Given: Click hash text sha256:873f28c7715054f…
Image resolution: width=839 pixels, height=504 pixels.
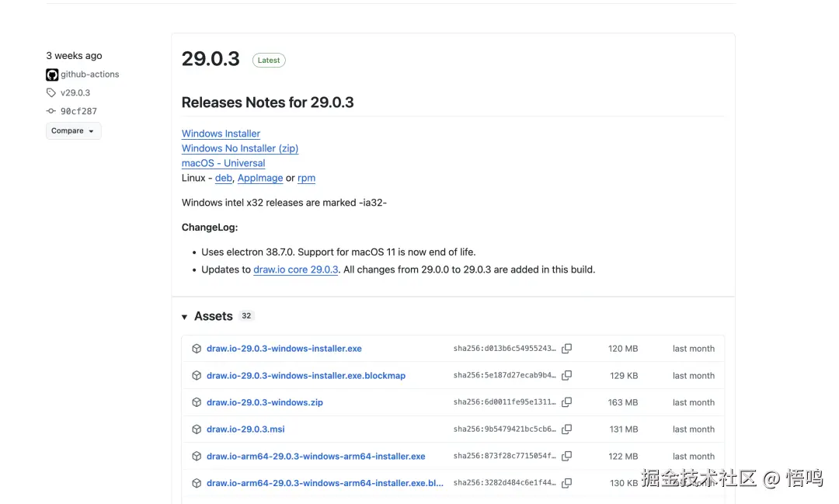Looking at the screenshot, I should tap(505, 457).
